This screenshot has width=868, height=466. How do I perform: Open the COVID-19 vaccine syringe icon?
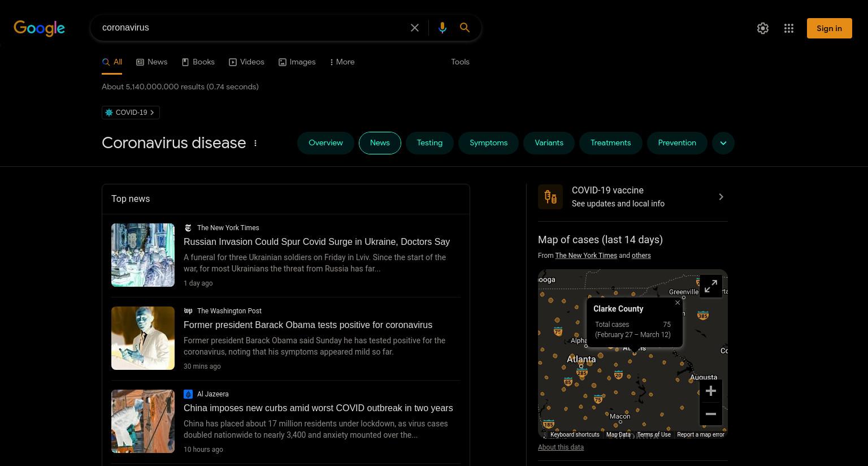(550, 197)
